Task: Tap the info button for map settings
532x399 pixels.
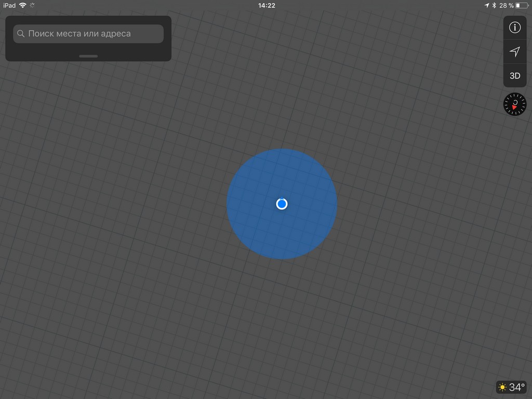Action: tap(514, 28)
